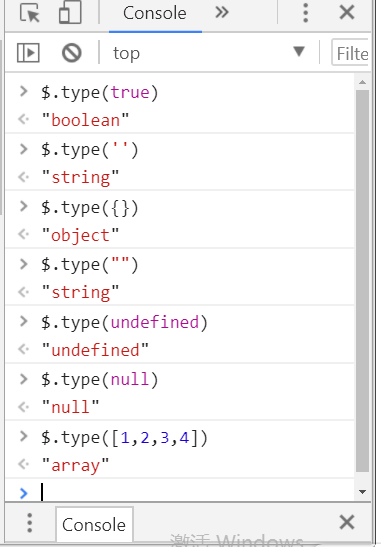This screenshot has height=547, width=381.
Task: Select the $.type('') command line
Action: click(x=90, y=150)
